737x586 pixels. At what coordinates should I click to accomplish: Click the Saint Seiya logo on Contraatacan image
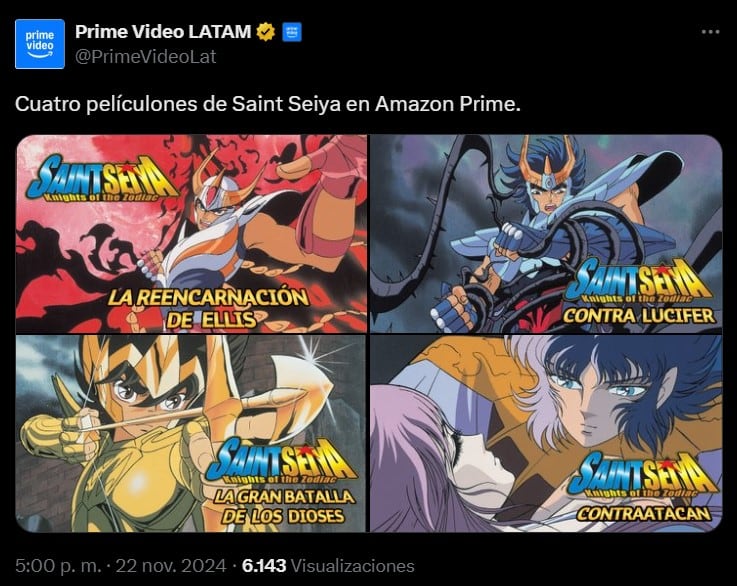[x=643, y=475]
